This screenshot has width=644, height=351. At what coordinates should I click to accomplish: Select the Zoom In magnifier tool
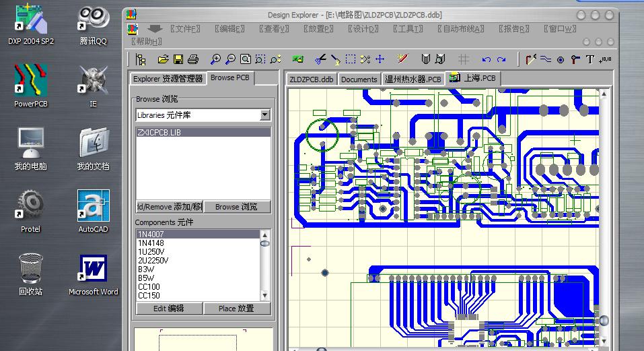(215, 60)
